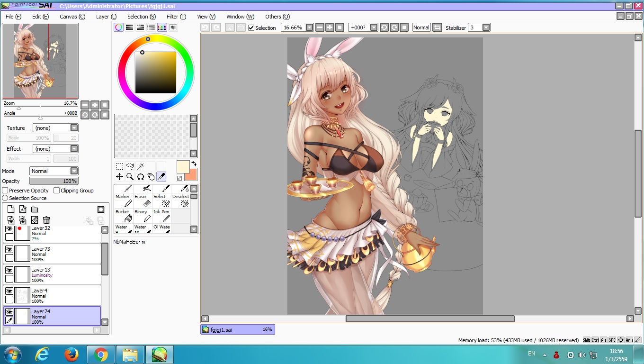The width and height of the screenshot is (644, 364).
Task: Hide Layer13 using its eye icon
Action: 9,271
